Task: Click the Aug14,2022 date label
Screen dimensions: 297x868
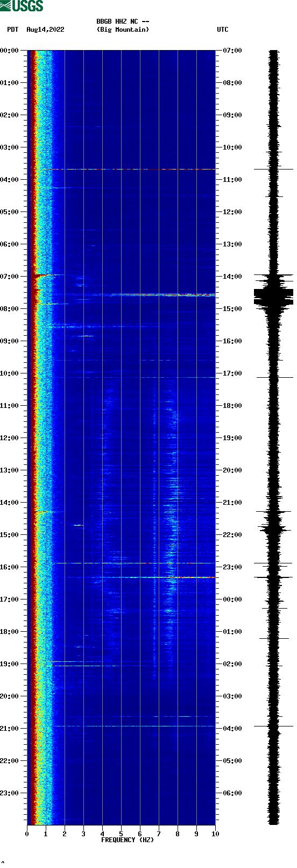Action: tap(45, 30)
